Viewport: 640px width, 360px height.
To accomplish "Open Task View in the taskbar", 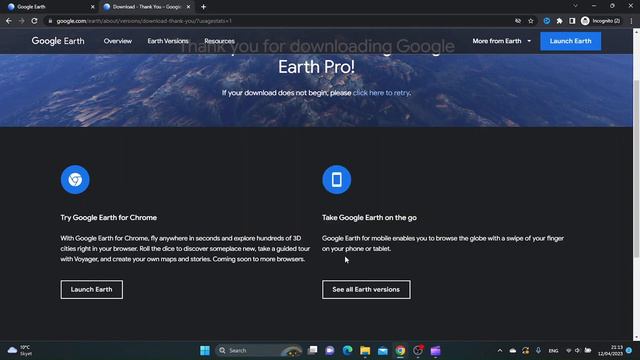I will click(x=312, y=351).
